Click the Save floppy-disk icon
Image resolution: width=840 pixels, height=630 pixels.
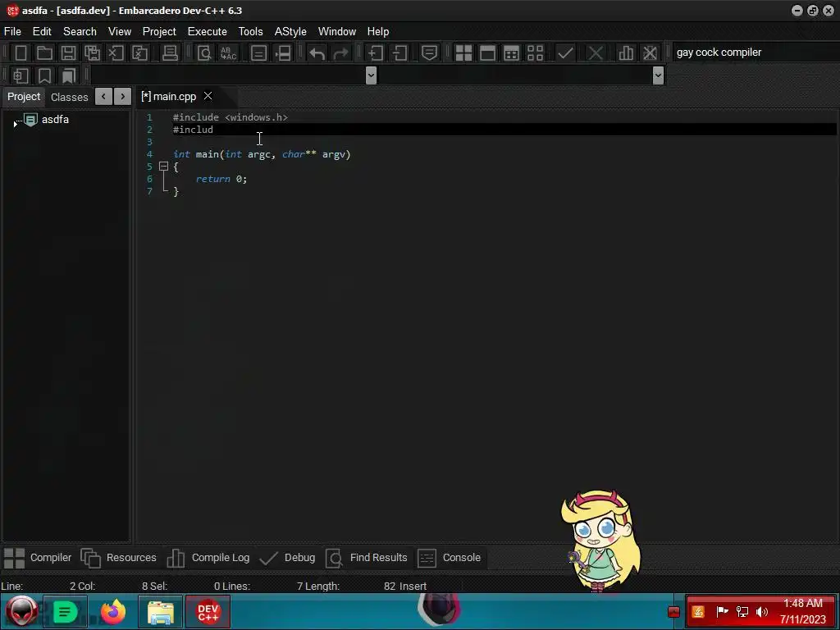coord(68,53)
